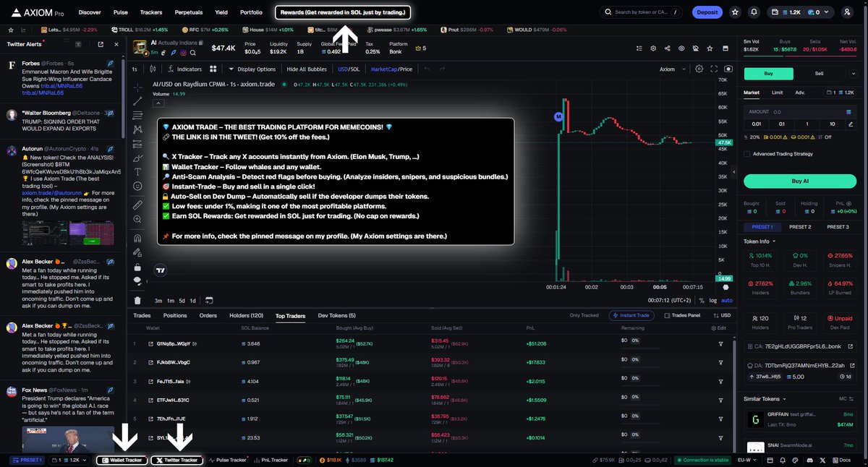Open watchlist star in top navigation
The height and width of the screenshot is (467, 868).
tap(736, 12)
